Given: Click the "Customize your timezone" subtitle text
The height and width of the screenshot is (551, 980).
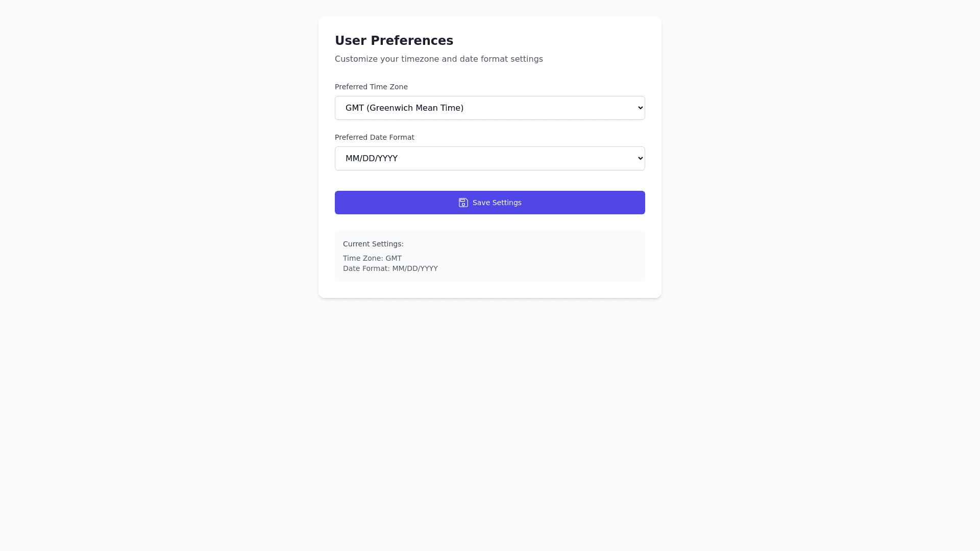Looking at the screenshot, I should (438, 59).
